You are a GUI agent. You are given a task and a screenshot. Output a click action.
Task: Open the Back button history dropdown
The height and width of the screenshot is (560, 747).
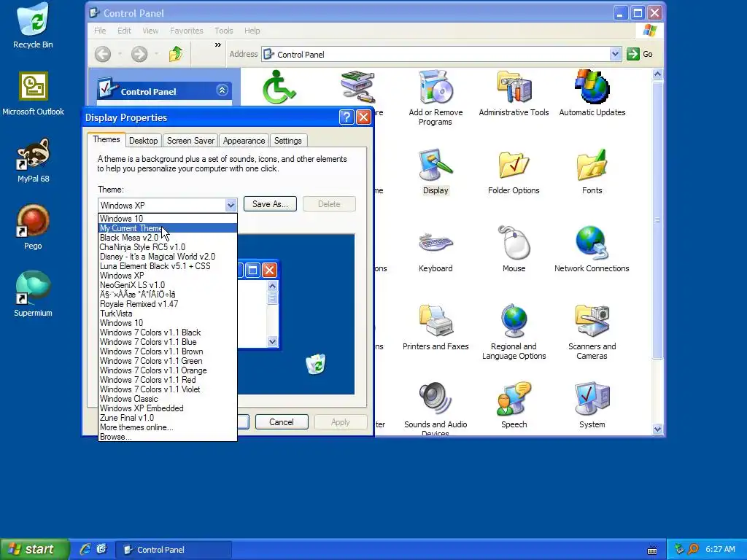point(120,54)
